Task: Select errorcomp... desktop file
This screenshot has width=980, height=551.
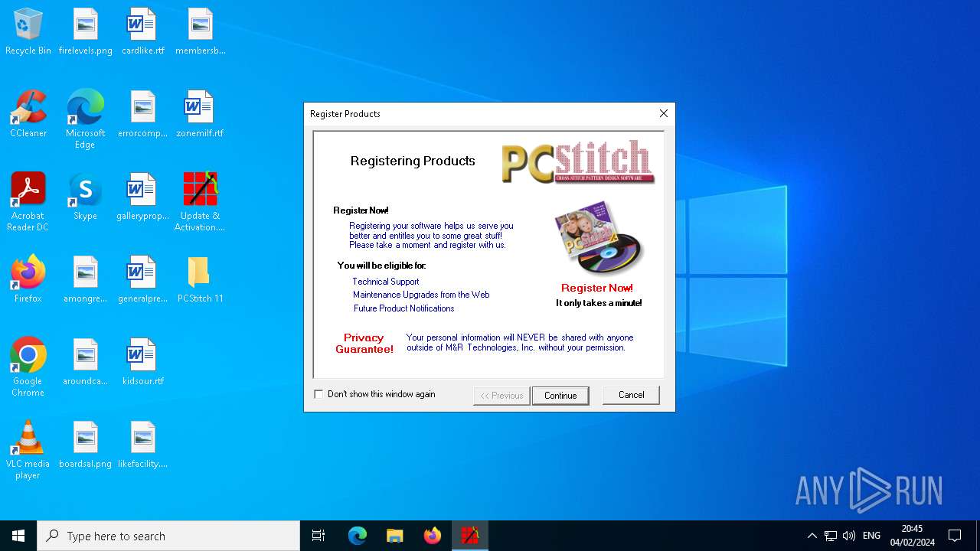Action: point(142,114)
